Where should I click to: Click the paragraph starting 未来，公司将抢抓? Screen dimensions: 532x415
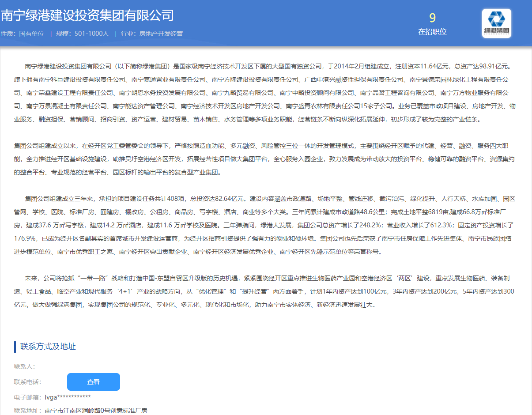tap(265, 291)
